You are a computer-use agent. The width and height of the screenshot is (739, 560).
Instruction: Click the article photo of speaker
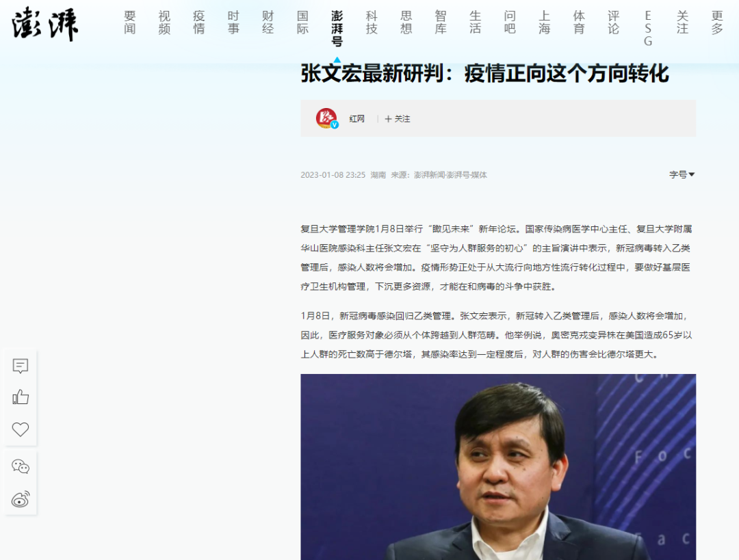498,467
